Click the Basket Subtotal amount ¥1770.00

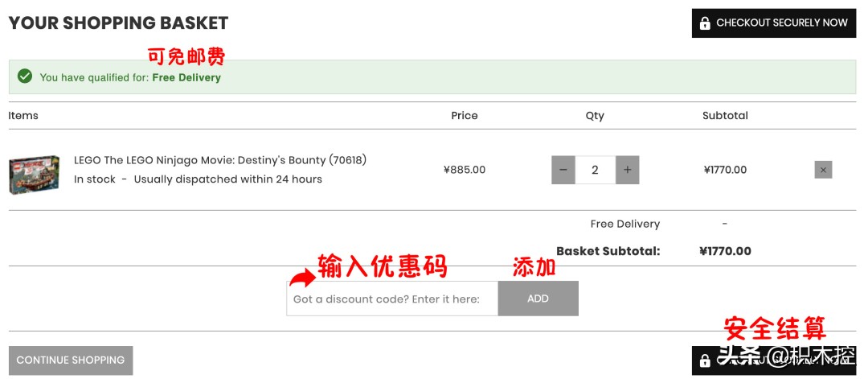coord(725,251)
